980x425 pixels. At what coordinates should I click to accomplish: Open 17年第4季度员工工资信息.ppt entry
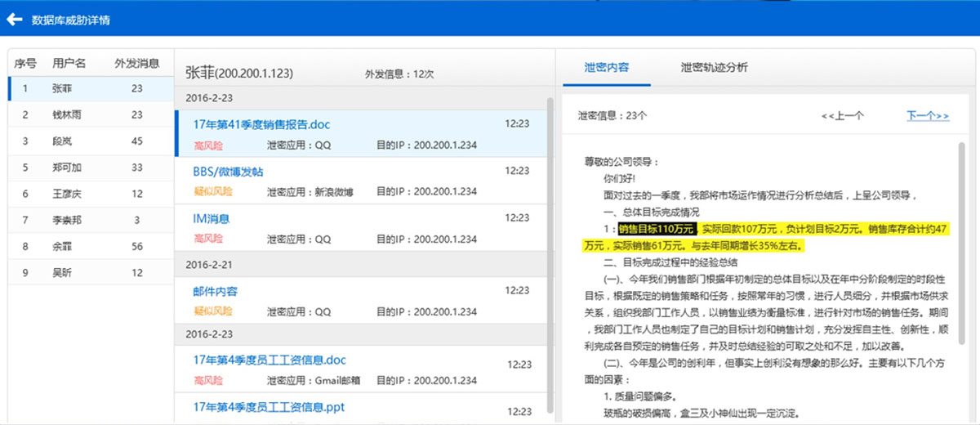[359, 409]
